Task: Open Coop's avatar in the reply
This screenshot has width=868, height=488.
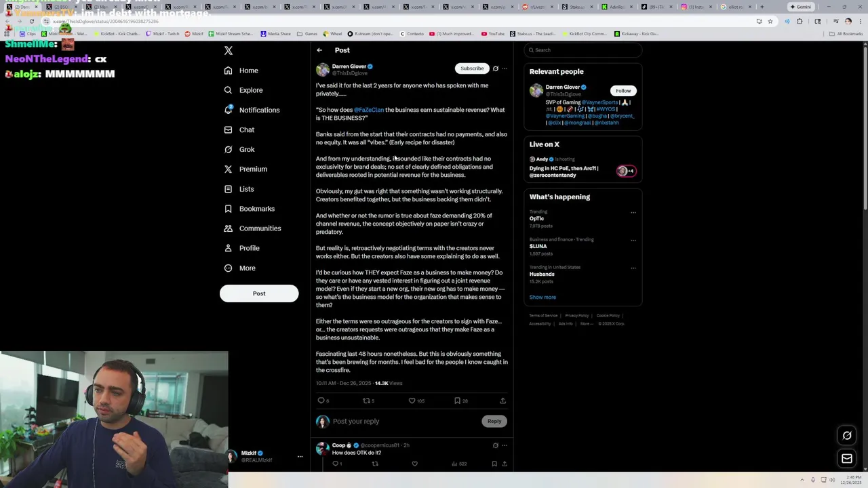Action: click(x=323, y=449)
